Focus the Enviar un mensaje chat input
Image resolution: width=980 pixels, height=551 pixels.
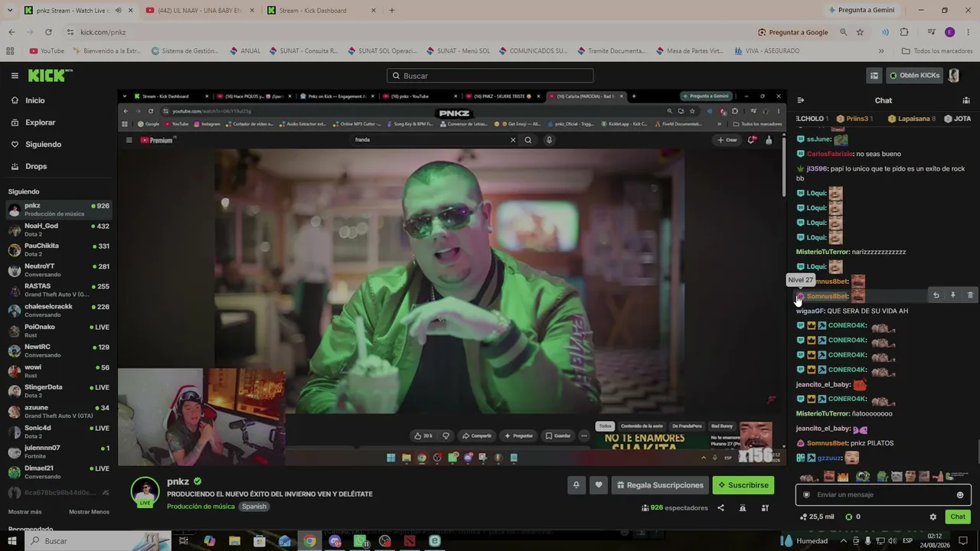click(x=883, y=495)
